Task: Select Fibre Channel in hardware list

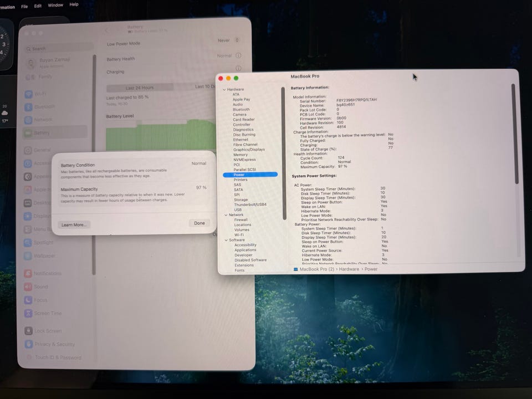Action: click(x=245, y=144)
